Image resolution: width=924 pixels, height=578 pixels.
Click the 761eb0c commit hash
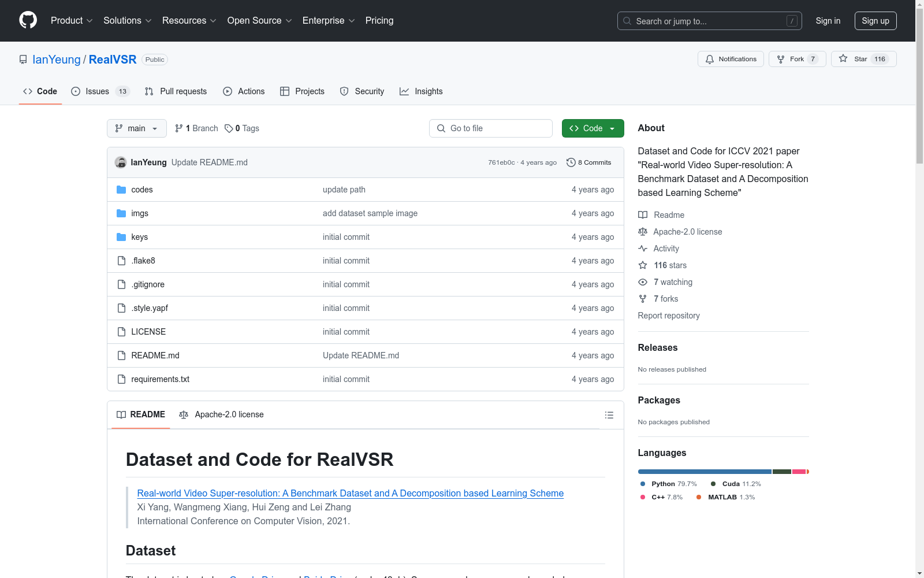(501, 162)
